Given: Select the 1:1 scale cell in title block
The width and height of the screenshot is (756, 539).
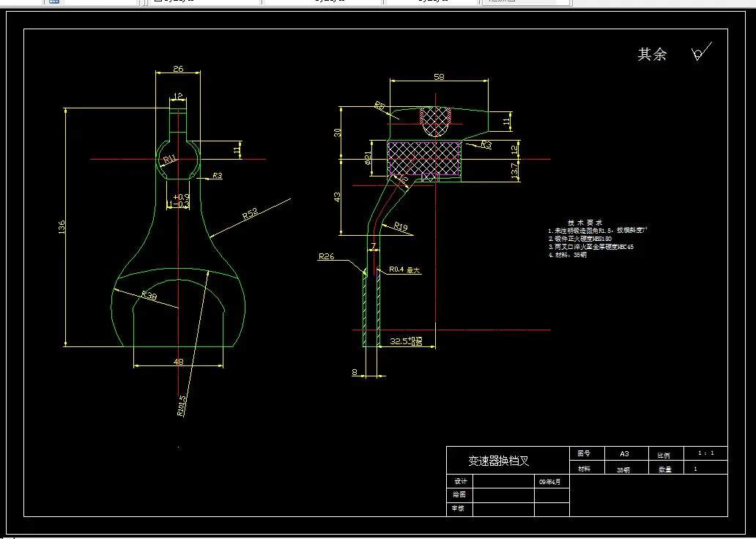Looking at the screenshot, I should tap(705, 453).
